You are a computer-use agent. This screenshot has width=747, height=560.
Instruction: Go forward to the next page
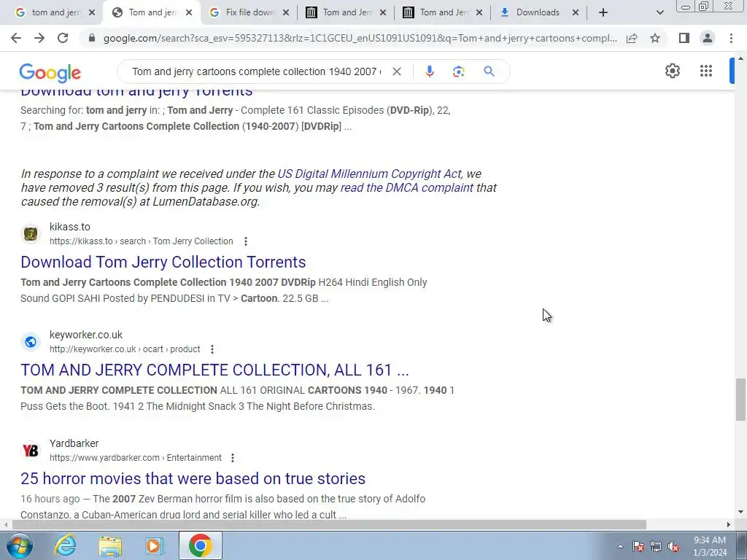39,38
